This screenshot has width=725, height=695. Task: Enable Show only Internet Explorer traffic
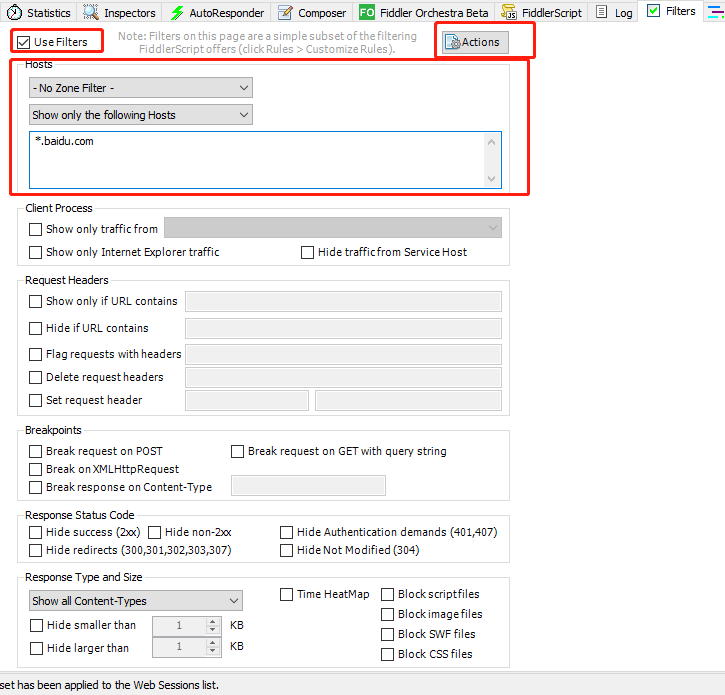coord(36,252)
